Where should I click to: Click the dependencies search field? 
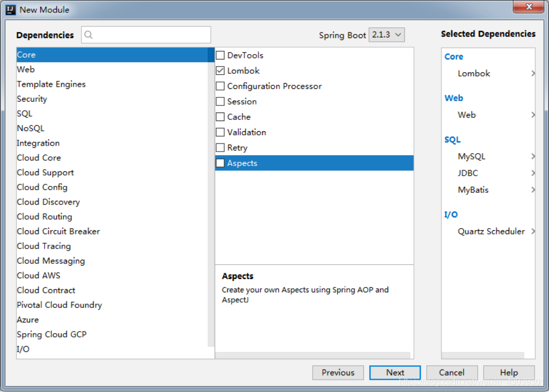coord(146,35)
